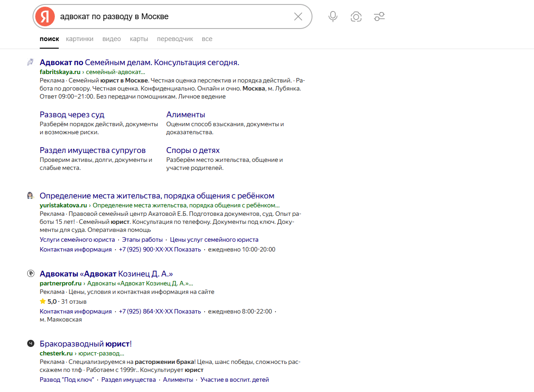Click star rating 5,0 icon
The image size is (534, 392).
click(x=43, y=301)
